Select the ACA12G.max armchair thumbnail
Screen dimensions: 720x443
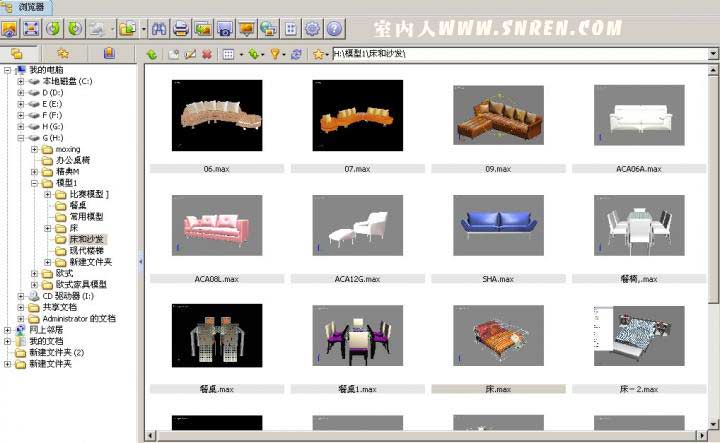(x=358, y=225)
